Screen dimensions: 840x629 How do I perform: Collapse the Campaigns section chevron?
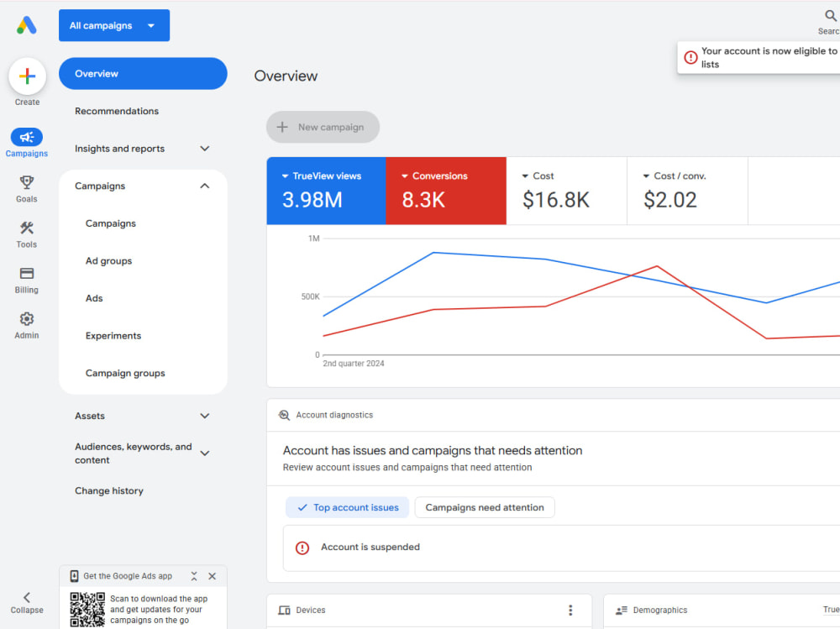pos(205,186)
